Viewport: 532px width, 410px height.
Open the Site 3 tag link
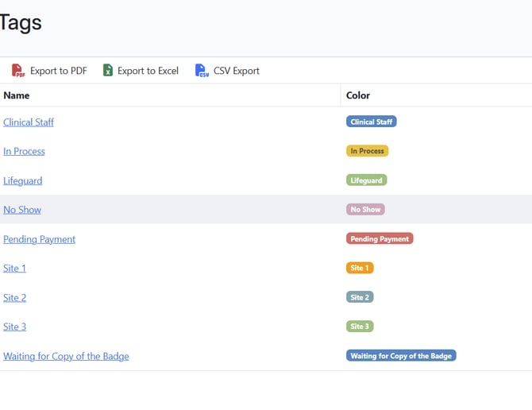click(x=14, y=327)
